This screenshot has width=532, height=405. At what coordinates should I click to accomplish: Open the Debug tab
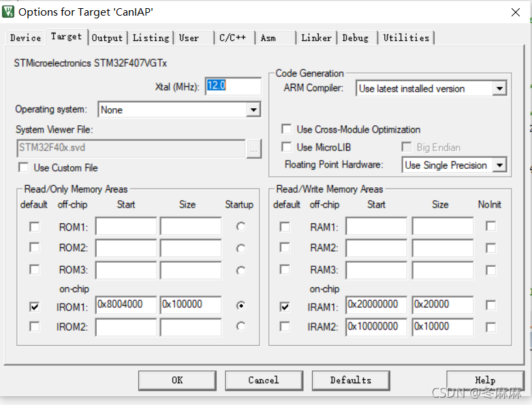pyautogui.click(x=357, y=37)
